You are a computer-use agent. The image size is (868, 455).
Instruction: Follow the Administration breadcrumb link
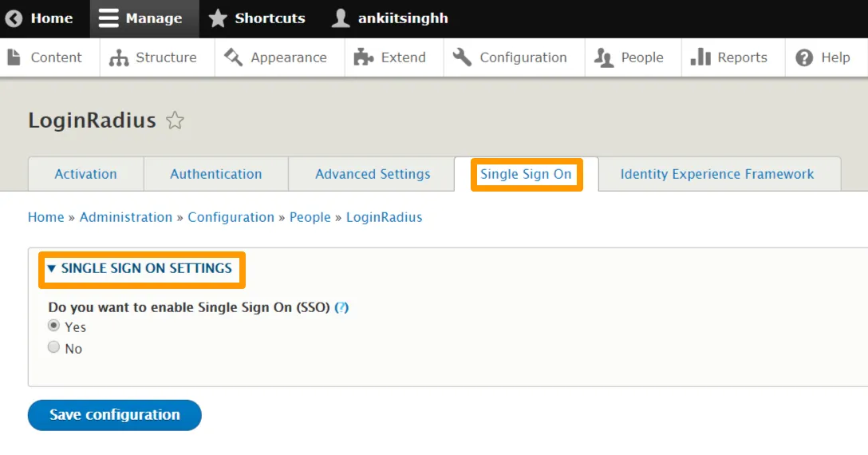click(125, 217)
